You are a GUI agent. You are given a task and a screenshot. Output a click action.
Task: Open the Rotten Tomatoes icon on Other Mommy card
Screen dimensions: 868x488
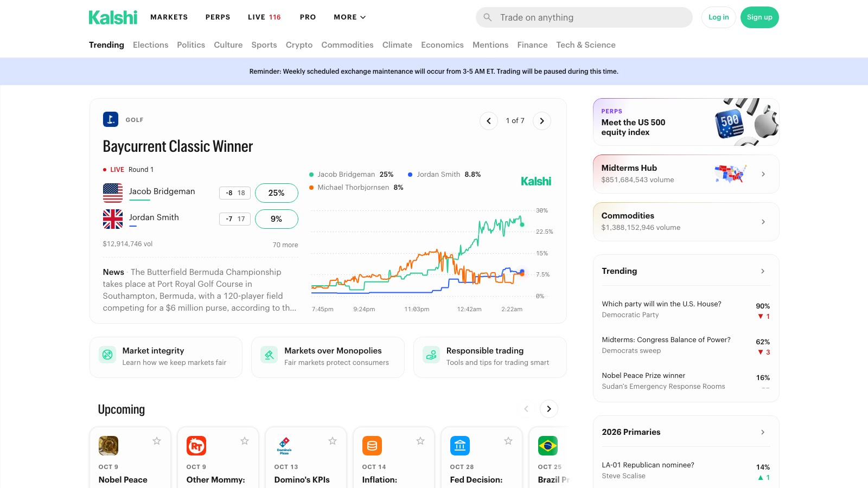pyautogui.click(x=196, y=446)
